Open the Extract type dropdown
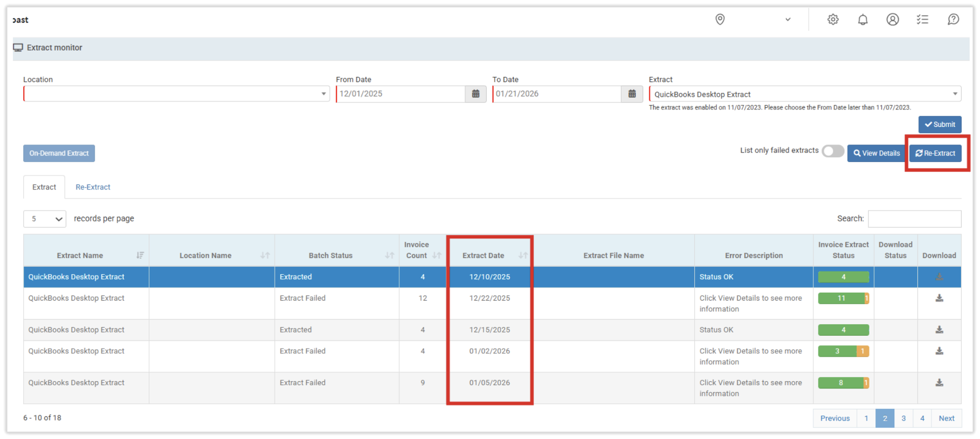 (805, 94)
